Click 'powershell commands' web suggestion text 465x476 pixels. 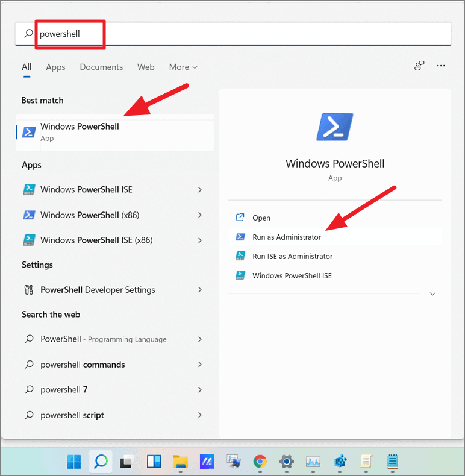tap(83, 365)
